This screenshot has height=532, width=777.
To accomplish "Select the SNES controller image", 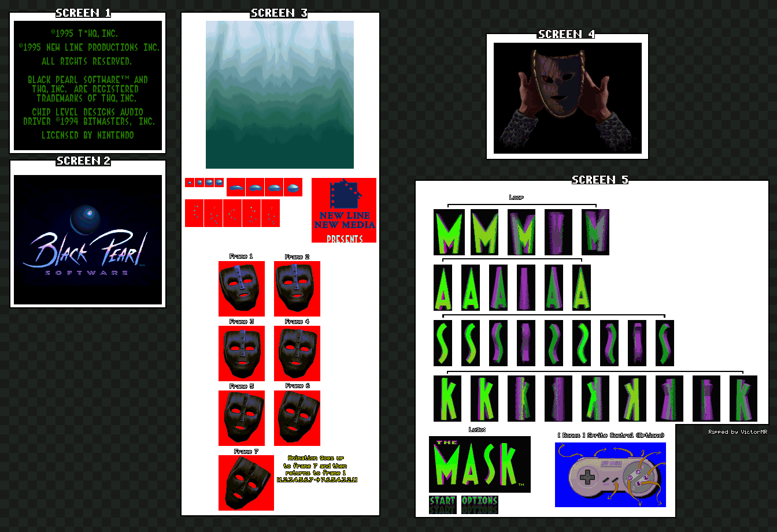I will coord(610,475).
